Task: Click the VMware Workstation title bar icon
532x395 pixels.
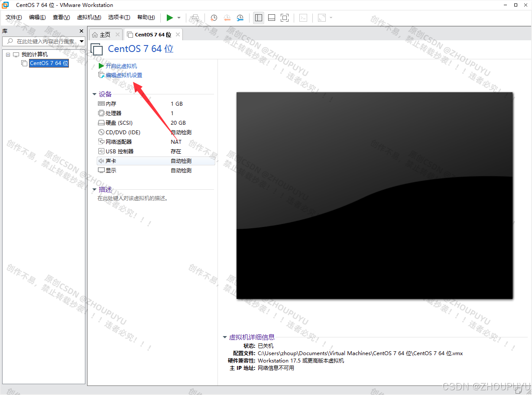Action: [6, 5]
